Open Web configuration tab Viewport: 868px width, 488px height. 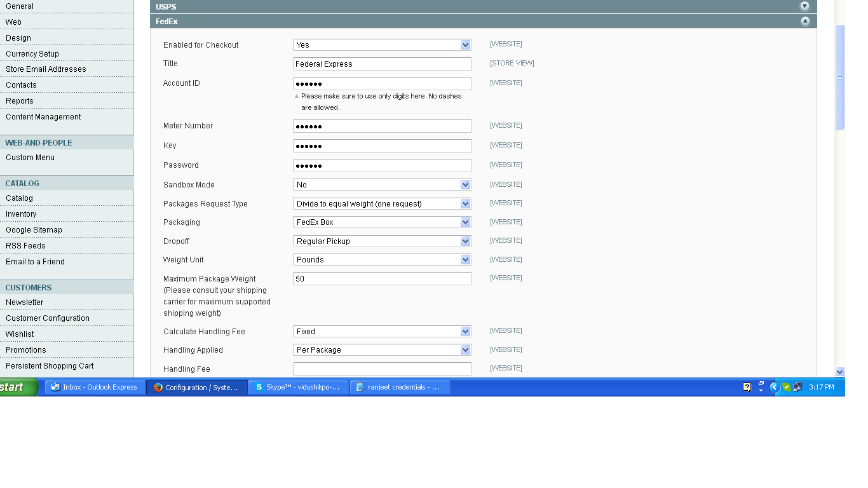click(x=67, y=22)
